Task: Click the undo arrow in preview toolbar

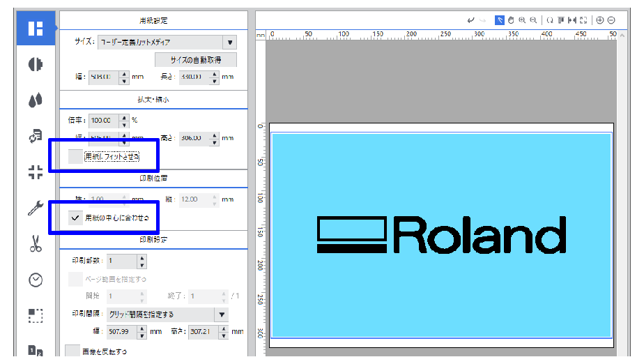Action: pyautogui.click(x=471, y=20)
